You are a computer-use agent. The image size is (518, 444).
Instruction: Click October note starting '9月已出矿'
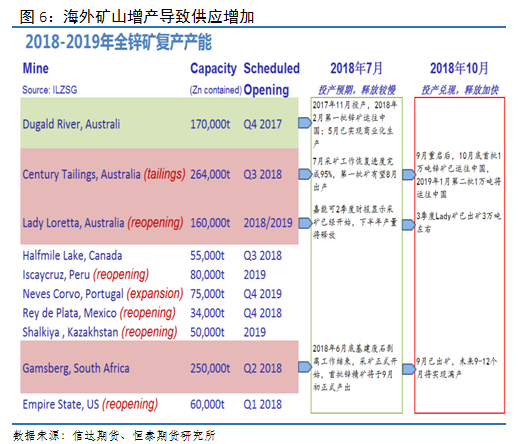tap(457, 368)
